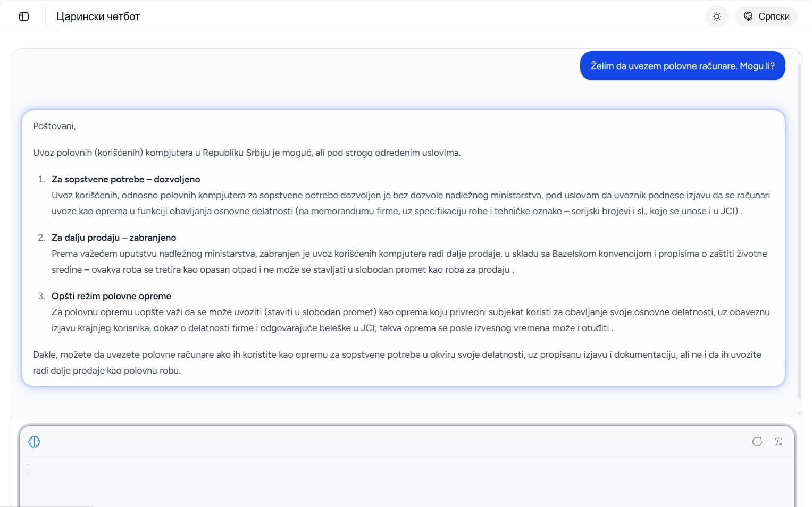The image size is (812, 507).
Task: Switch theme with the sun icon
Action: (717, 16)
